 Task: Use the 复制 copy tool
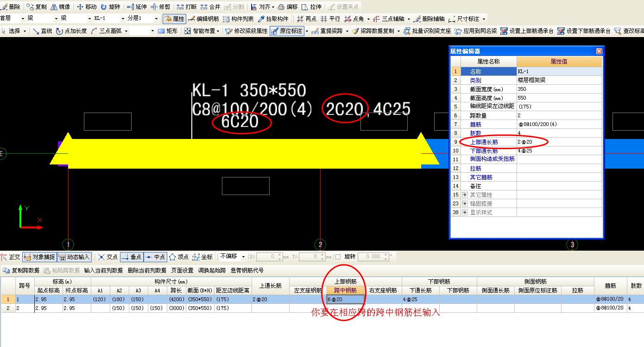pos(37,7)
